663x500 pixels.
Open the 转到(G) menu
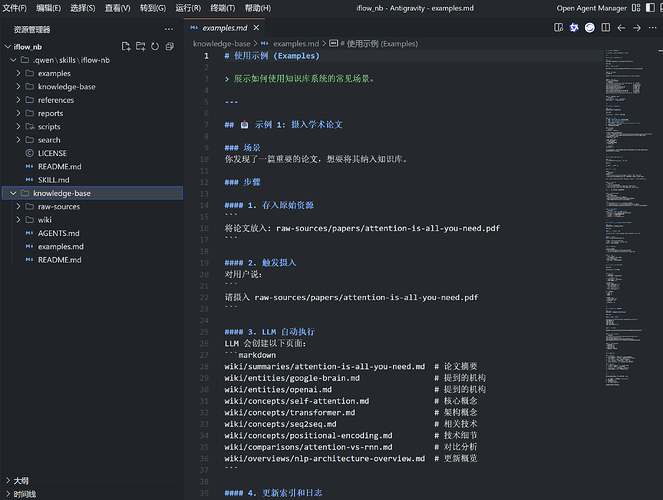click(x=153, y=8)
